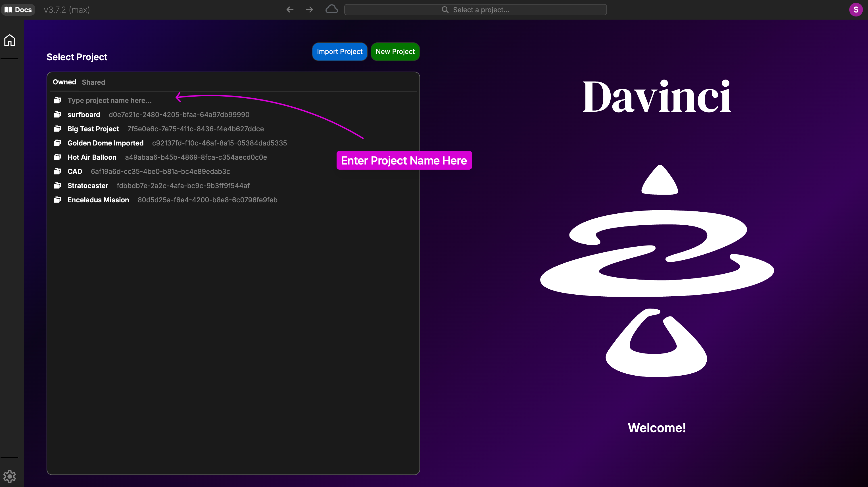Click the surfboard project folder icon
Screen dimensions: 868x487
coord(57,115)
